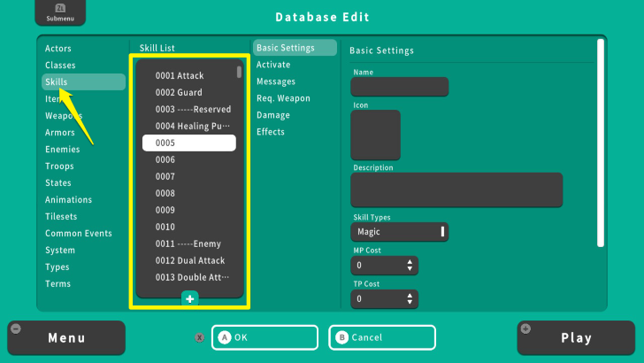Decrease the TP Cost value
Image resolution: width=644 pixels, height=363 pixels.
tap(410, 303)
